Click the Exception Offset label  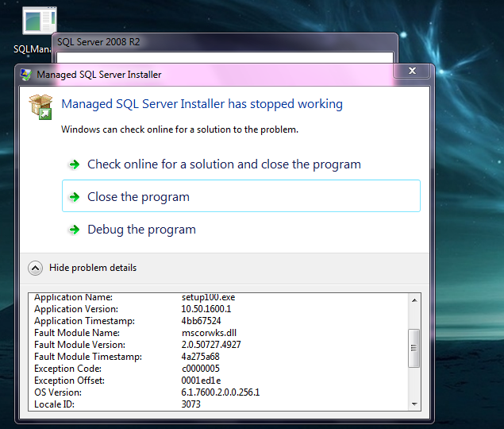[x=69, y=381]
